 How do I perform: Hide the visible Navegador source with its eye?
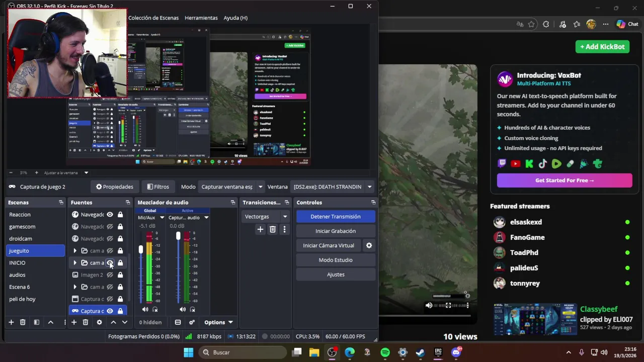click(x=110, y=215)
